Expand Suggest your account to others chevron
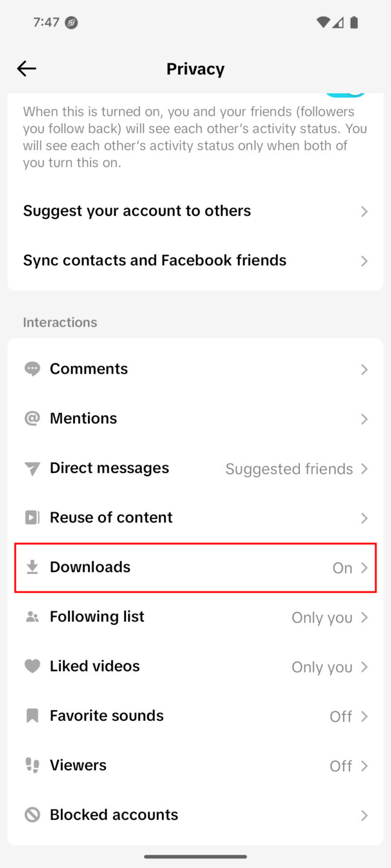The image size is (391, 868). point(364,212)
